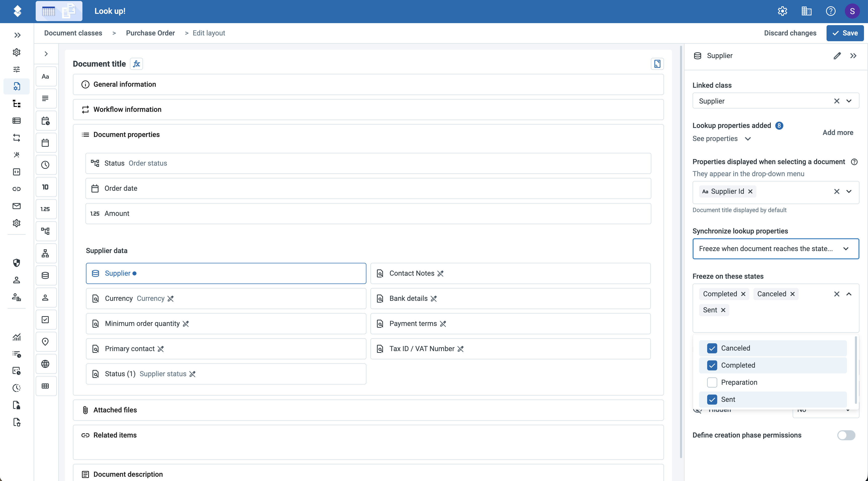Select the date-time field palette icon
The height and width of the screenshot is (481, 868).
click(46, 121)
